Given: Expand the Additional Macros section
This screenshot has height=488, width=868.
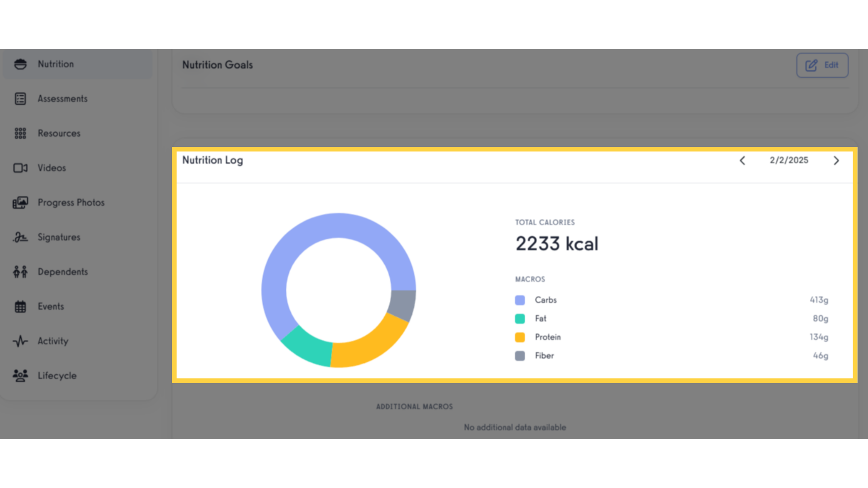Looking at the screenshot, I should pyautogui.click(x=414, y=406).
